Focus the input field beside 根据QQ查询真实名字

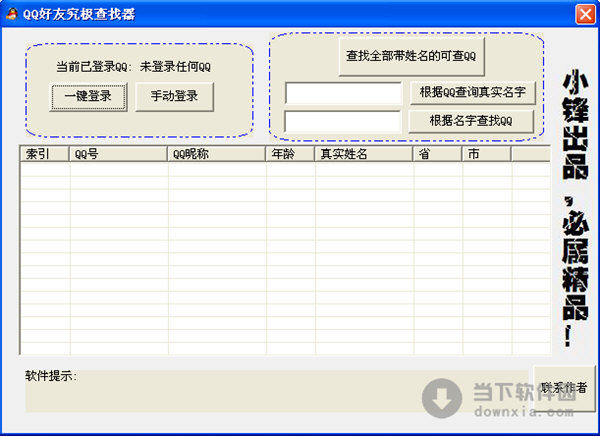343,93
